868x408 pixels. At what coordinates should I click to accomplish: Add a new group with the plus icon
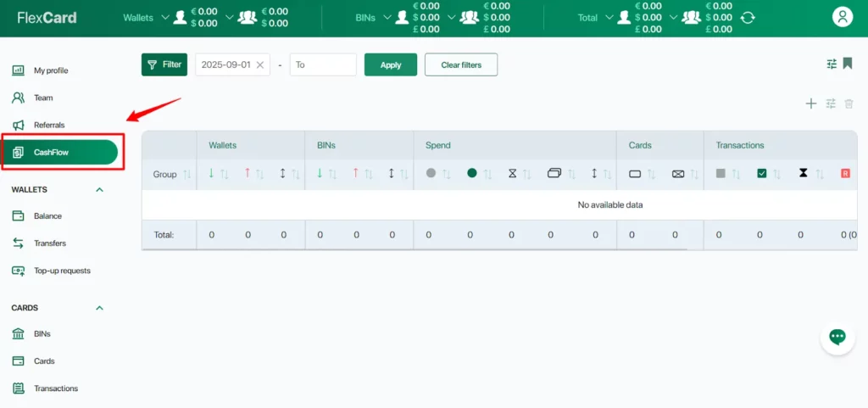click(811, 103)
